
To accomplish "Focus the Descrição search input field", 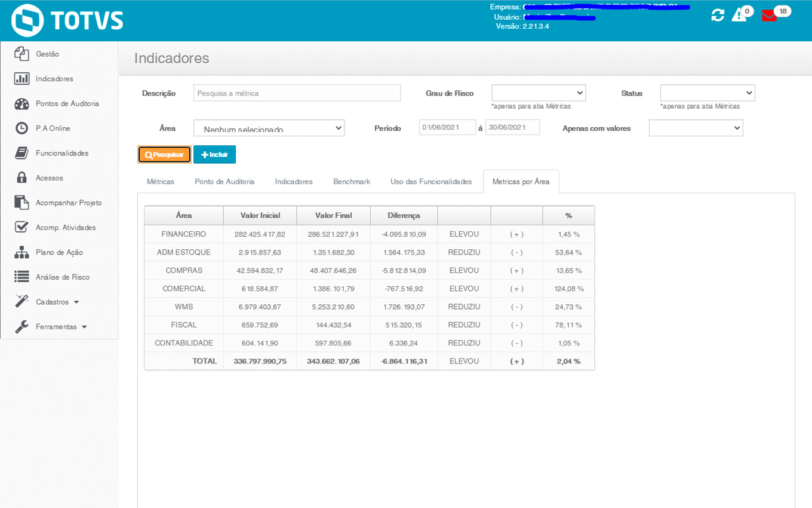I will tap(297, 93).
